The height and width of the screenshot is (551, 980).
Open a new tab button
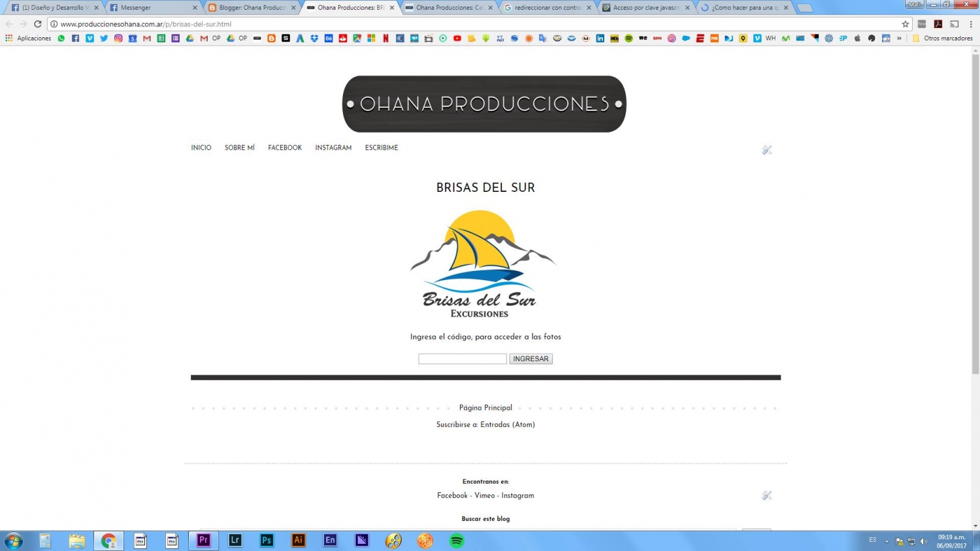tap(805, 8)
